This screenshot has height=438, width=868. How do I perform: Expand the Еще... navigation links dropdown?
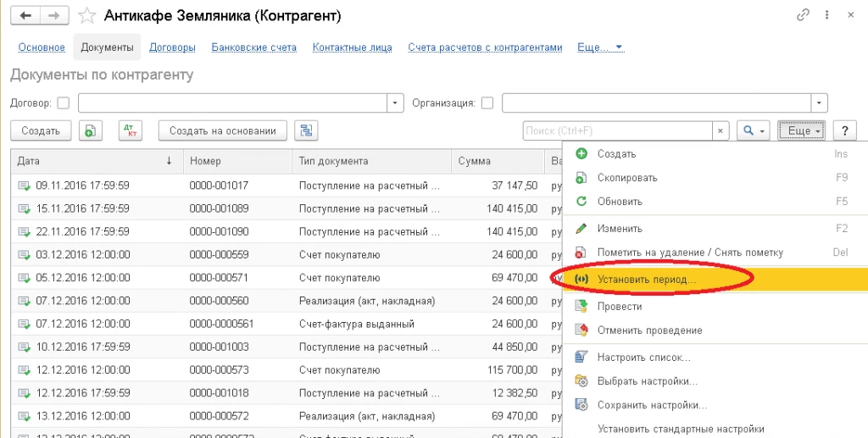(x=601, y=47)
